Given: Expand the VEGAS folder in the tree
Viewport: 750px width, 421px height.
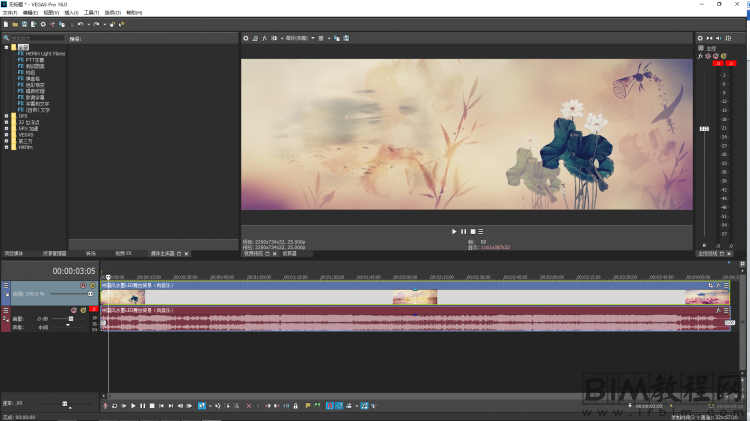Looking at the screenshot, I should (x=6, y=135).
